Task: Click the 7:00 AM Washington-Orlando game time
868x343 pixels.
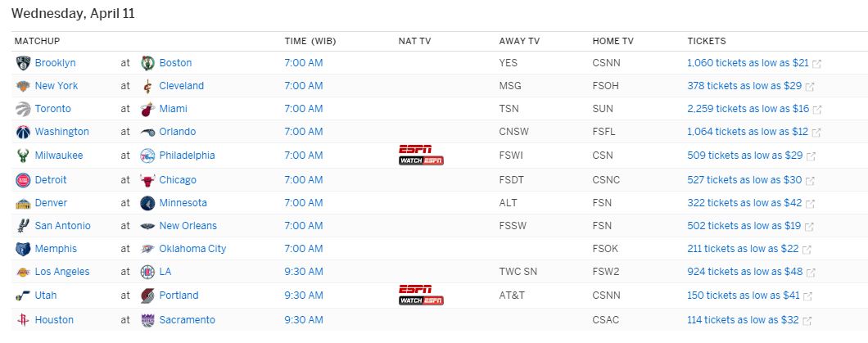Action: pyautogui.click(x=303, y=132)
